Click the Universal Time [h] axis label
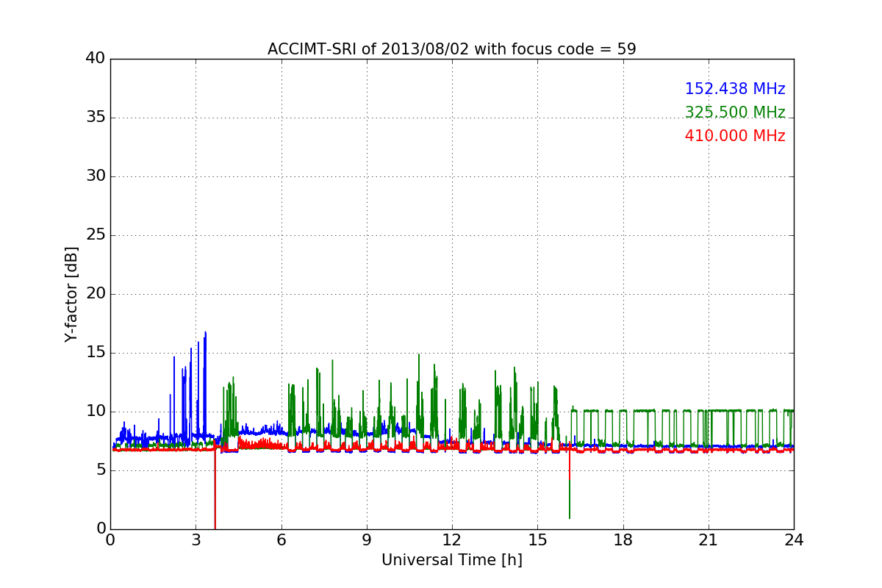This screenshot has width=882, height=588. tap(451, 560)
